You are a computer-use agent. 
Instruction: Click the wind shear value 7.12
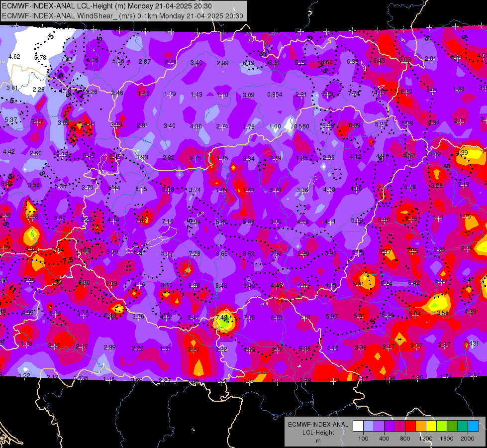pos(304,317)
